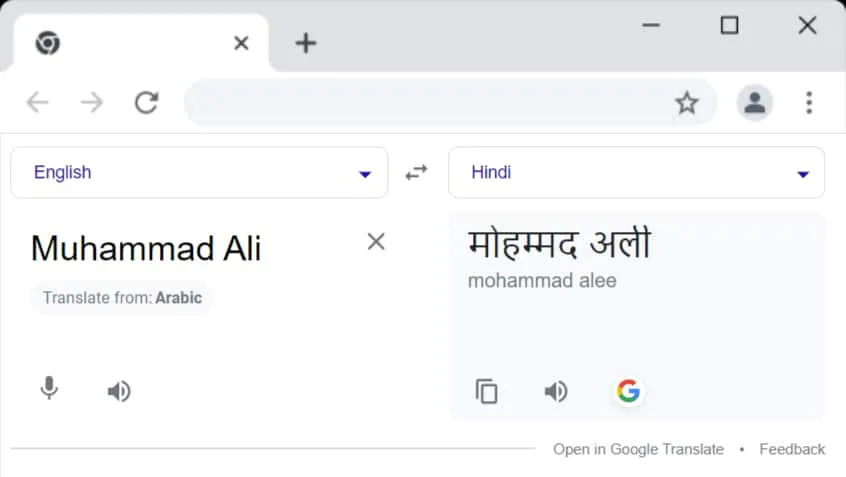This screenshot has height=477, width=846.
Task: Send Feedback via the footer link
Action: click(792, 449)
